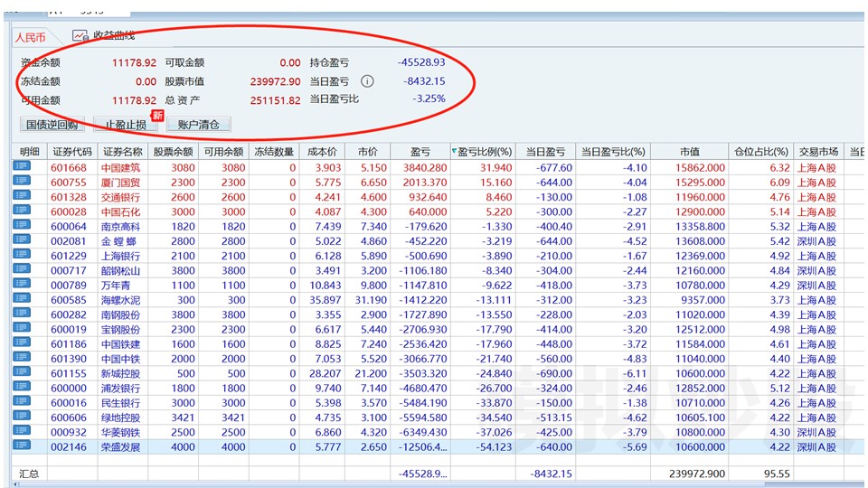Select the 民生银行 name cell
Viewport: 868px width, 488px height.
click(x=120, y=402)
